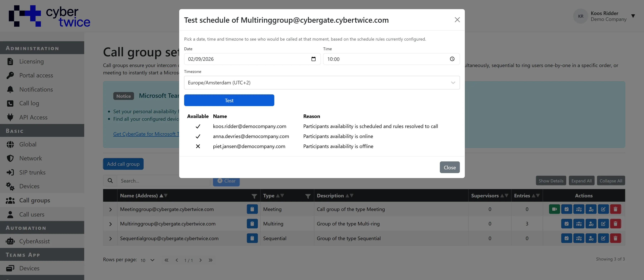Close the Test schedule dialog with X
Viewport: 644px width, 280px height.
click(457, 20)
